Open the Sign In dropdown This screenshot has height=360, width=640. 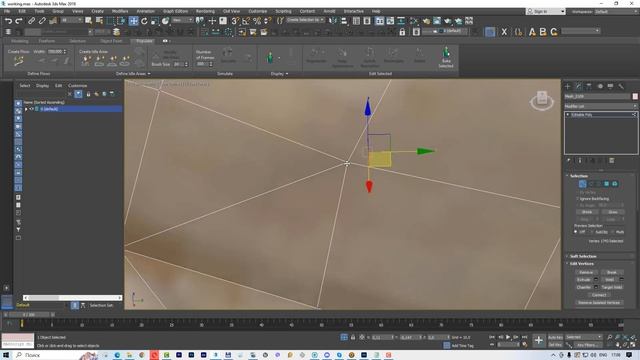pyautogui.click(x=545, y=11)
